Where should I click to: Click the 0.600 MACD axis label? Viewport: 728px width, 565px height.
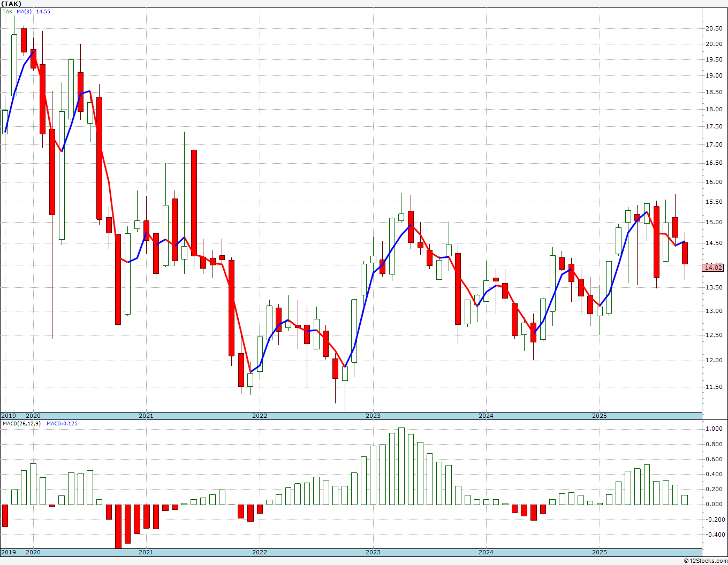point(713,459)
